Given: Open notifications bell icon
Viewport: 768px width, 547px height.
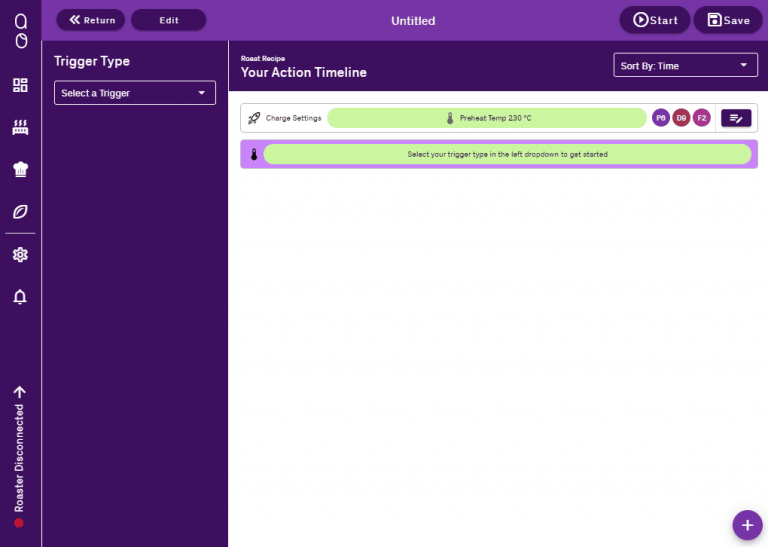Looking at the screenshot, I should (20, 297).
